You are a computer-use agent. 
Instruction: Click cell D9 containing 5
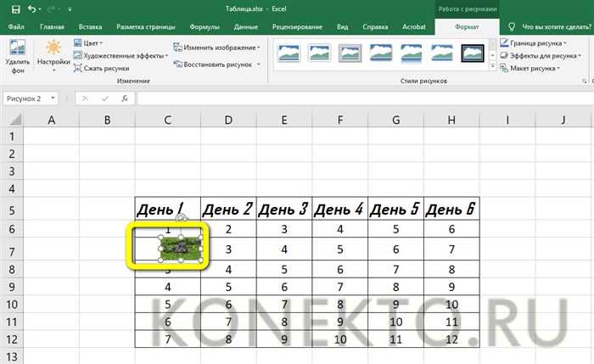coord(228,287)
